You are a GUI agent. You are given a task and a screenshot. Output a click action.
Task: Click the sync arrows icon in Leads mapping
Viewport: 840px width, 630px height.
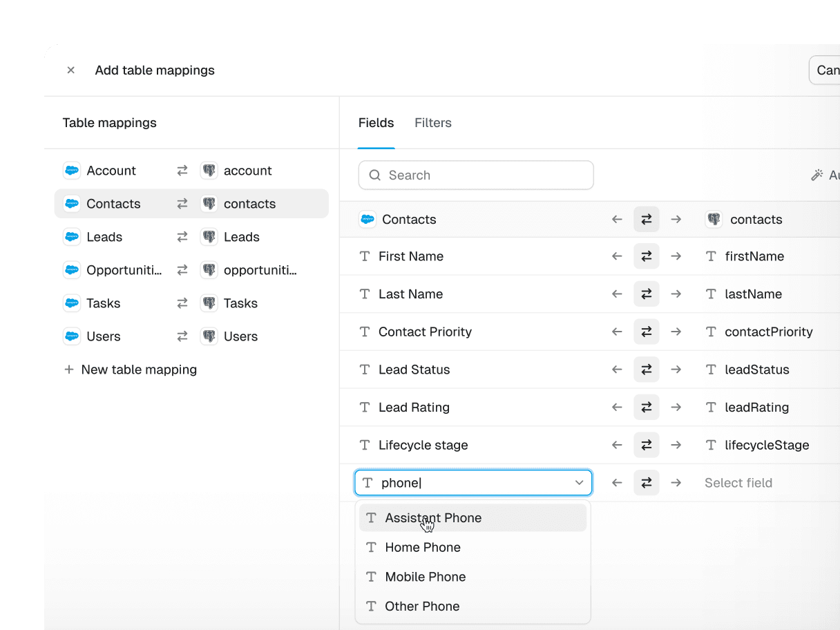tap(182, 237)
